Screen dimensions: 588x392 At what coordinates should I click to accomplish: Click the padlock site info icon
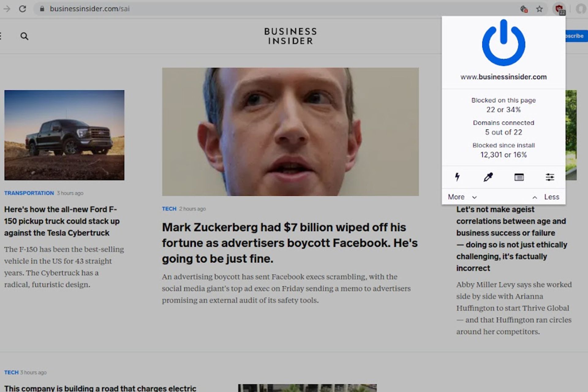[42, 9]
